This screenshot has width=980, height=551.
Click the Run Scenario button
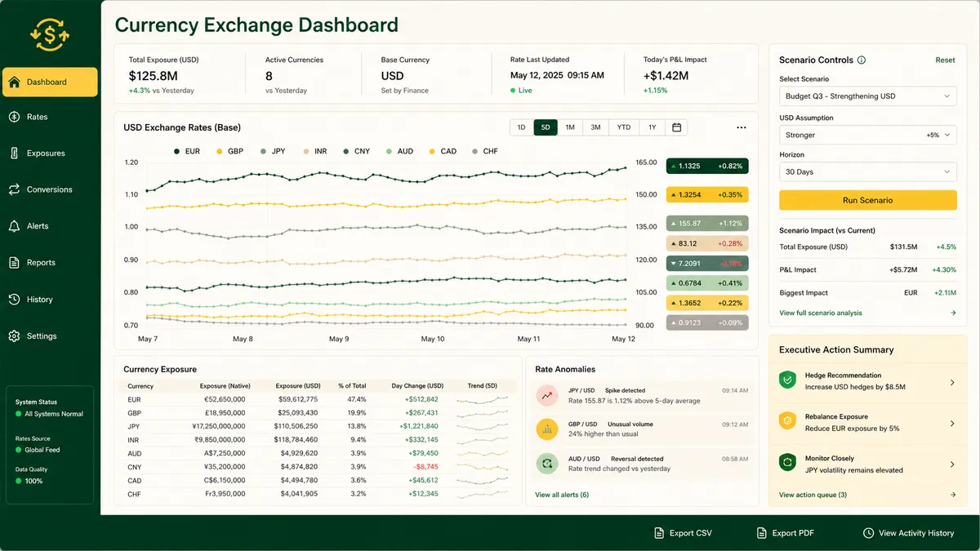click(x=868, y=201)
